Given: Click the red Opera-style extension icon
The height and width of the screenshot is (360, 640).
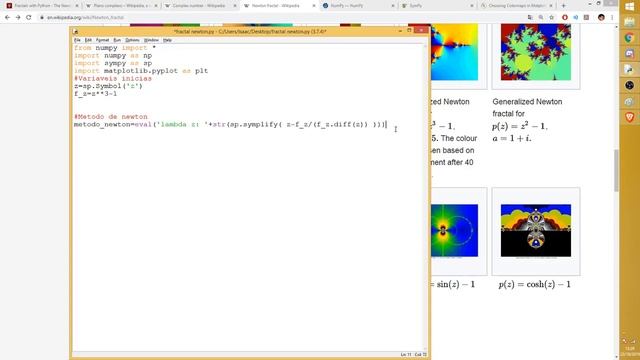Looking at the screenshot, I should click(565, 18).
